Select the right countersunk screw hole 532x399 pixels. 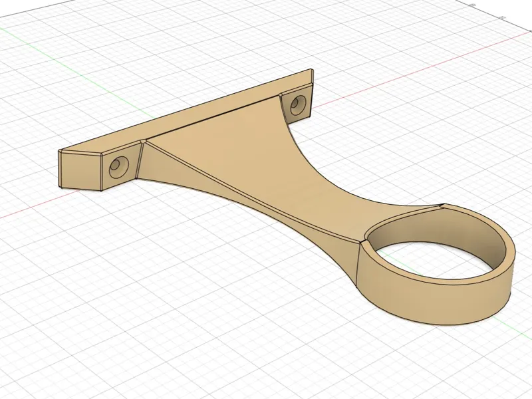(298, 102)
